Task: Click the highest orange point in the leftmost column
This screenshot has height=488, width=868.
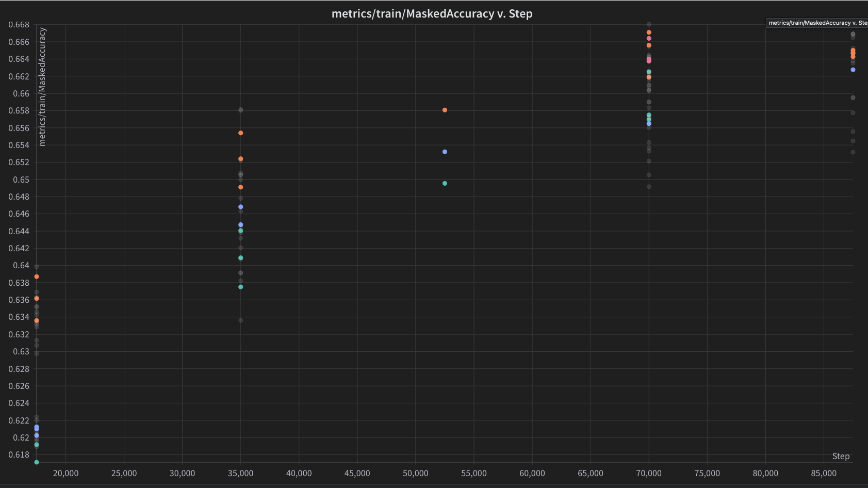Action: point(37,276)
